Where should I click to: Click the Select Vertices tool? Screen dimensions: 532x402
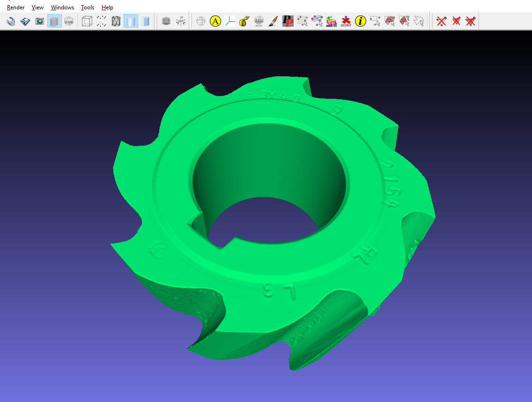pyautogui.click(x=375, y=21)
